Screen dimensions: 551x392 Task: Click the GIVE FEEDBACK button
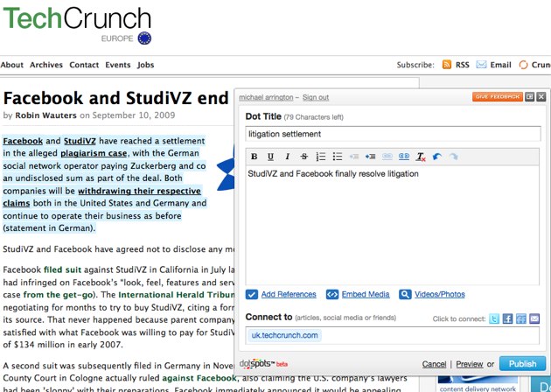(x=498, y=96)
